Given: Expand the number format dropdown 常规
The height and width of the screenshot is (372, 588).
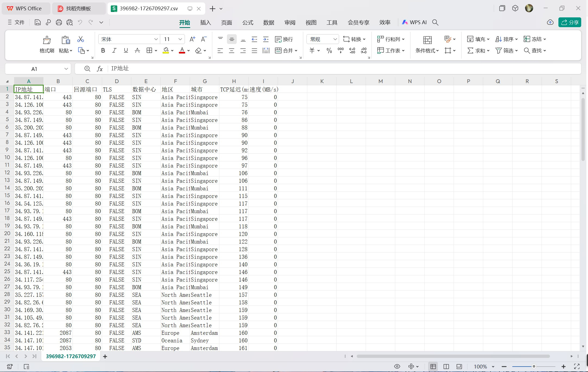Looking at the screenshot, I should point(335,39).
